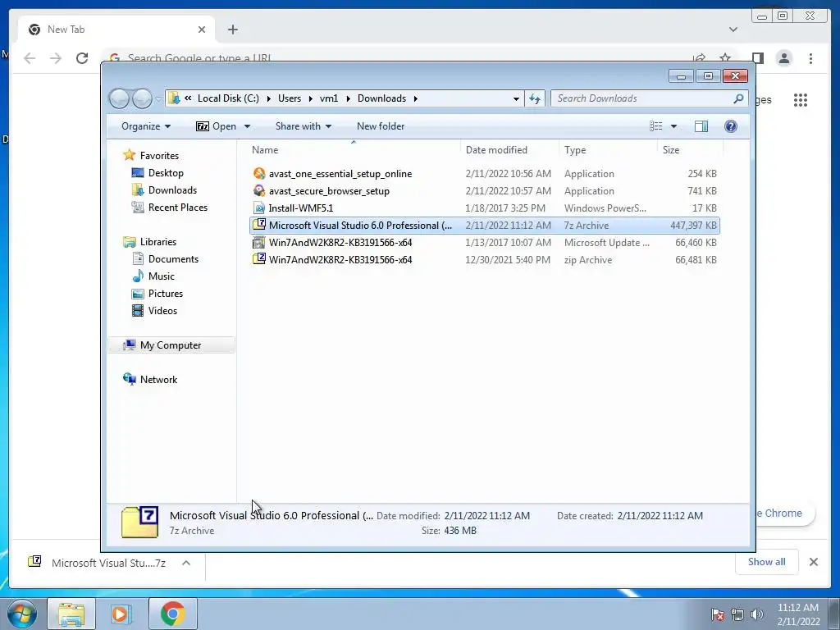Expand the arrow after Users in breadcrumb

point(310,98)
